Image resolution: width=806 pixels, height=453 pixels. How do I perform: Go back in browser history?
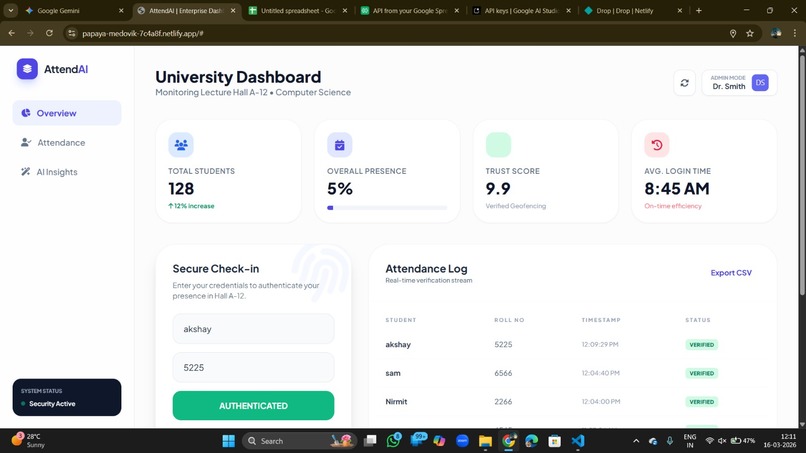(12, 33)
